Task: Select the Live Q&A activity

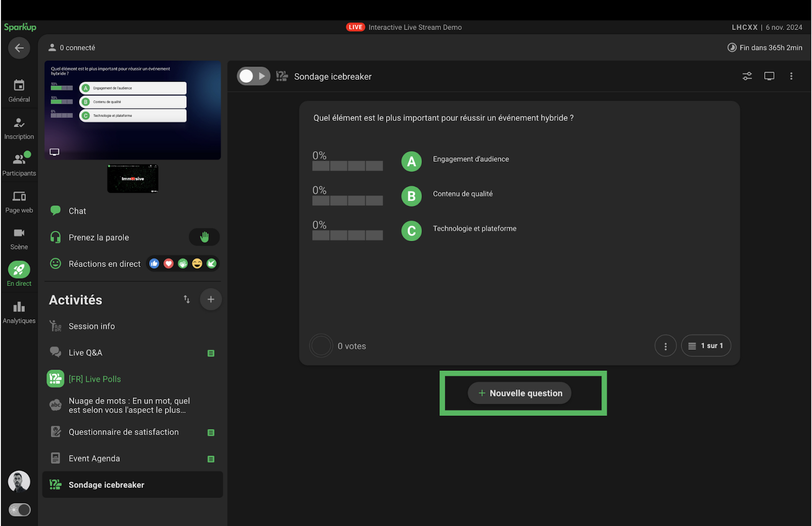Action: point(85,353)
